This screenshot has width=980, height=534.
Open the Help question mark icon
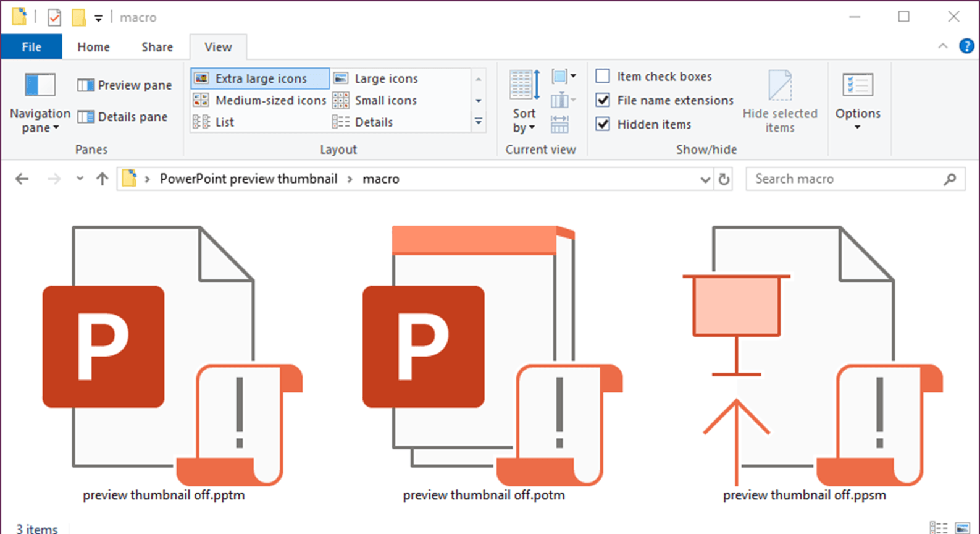966,46
